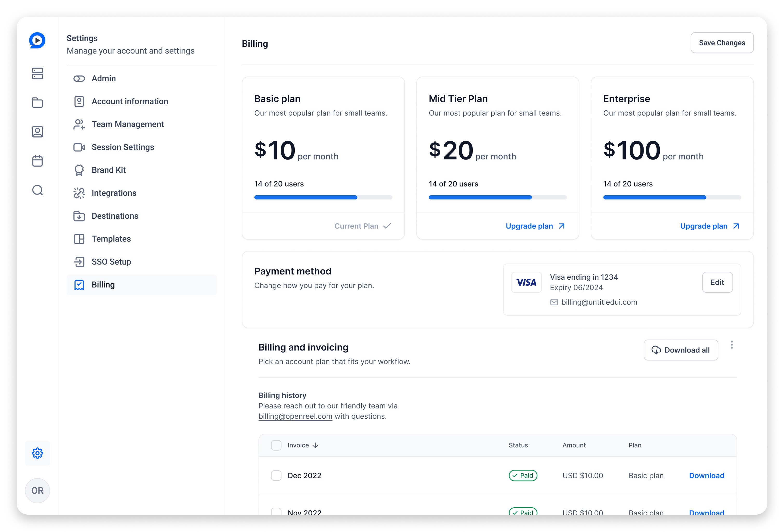This screenshot has width=784, height=532.
Task: Open the calendar icon in left rail
Action: [x=37, y=161]
